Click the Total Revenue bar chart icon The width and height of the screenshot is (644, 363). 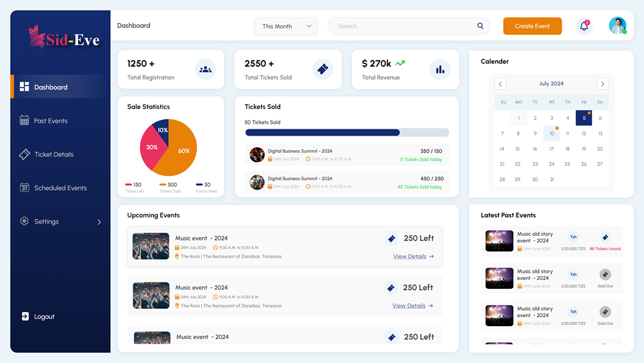point(440,69)
